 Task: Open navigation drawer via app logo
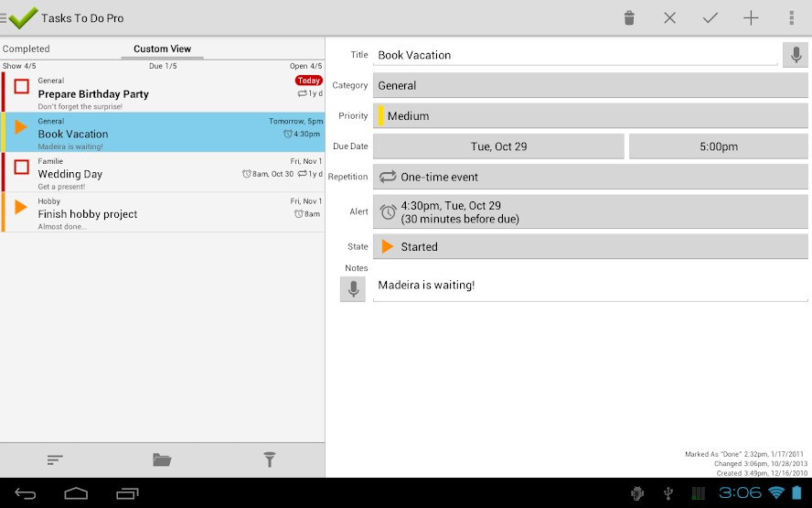[20, 18]
